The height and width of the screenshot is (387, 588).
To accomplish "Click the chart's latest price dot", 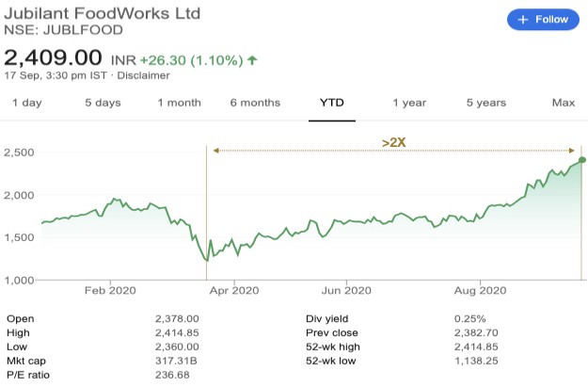I will pyautogui.click(x=581, y=159).
